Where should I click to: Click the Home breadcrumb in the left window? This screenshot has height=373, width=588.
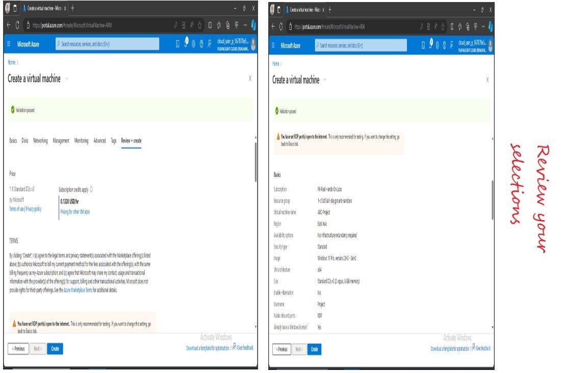coord(12,62)
